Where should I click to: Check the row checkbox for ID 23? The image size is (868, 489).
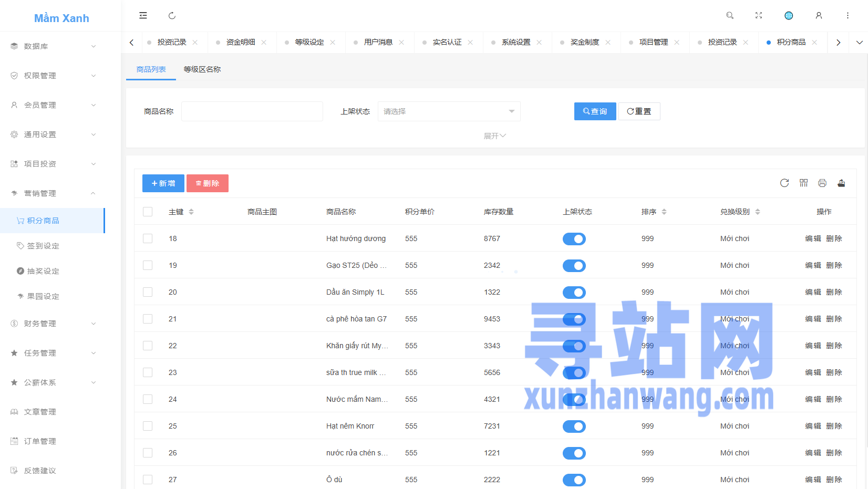click(x=148, y=372)
